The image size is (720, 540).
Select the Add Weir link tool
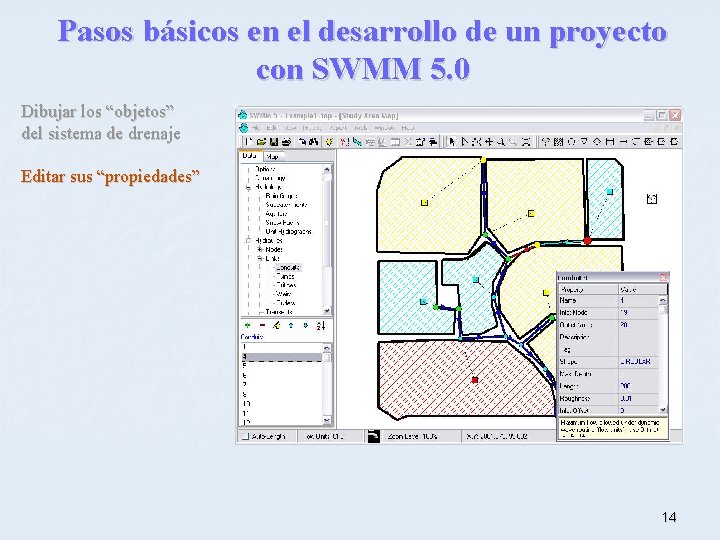pos(661,142)
